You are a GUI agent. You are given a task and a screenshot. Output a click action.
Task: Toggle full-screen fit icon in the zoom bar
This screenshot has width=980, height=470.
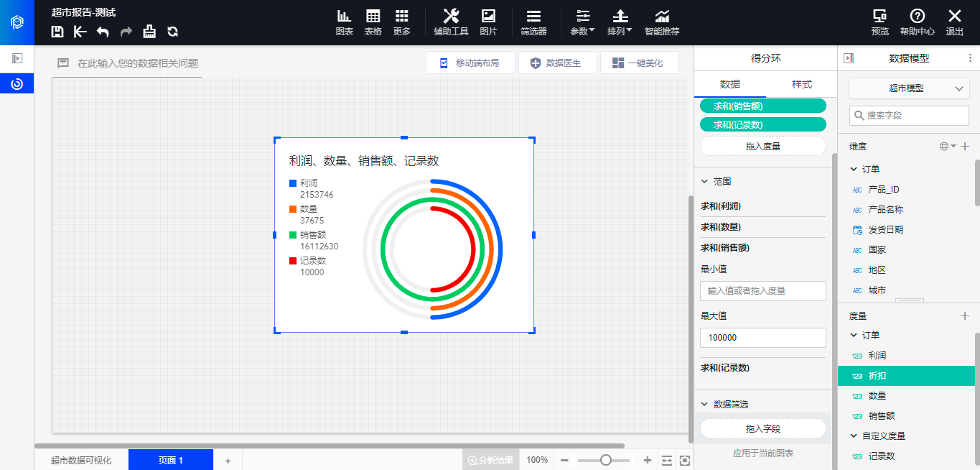[x=685, y=460]
